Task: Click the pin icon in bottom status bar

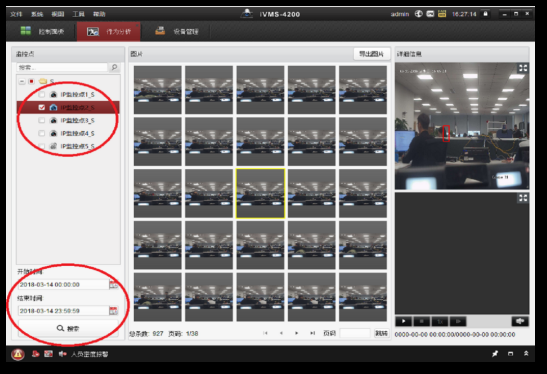Action: point(495,354)
